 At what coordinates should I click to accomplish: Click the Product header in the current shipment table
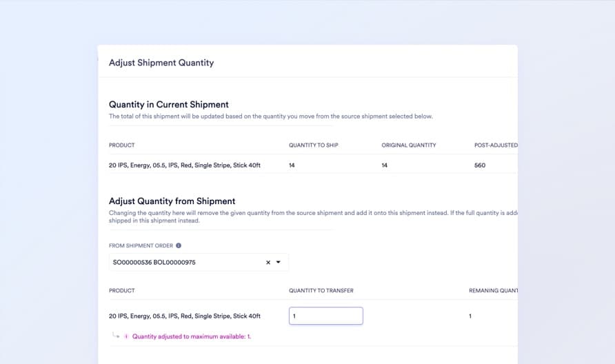click(121, 145)
